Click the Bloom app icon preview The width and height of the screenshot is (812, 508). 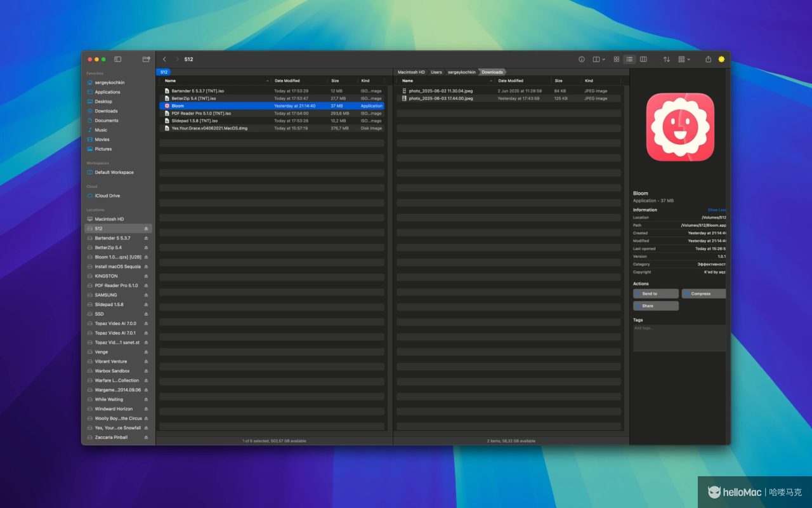[680, 127]
